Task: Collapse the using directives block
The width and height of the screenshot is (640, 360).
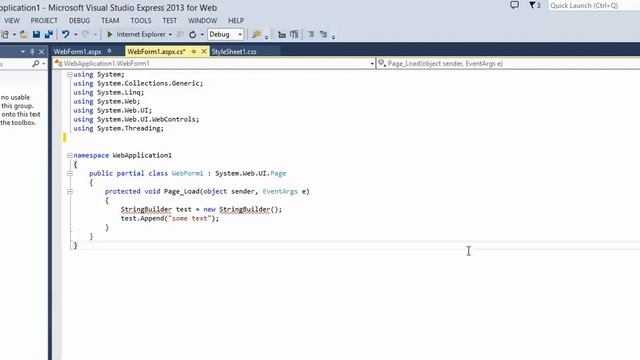Action: pyautogui.click(x=70, y=74)
